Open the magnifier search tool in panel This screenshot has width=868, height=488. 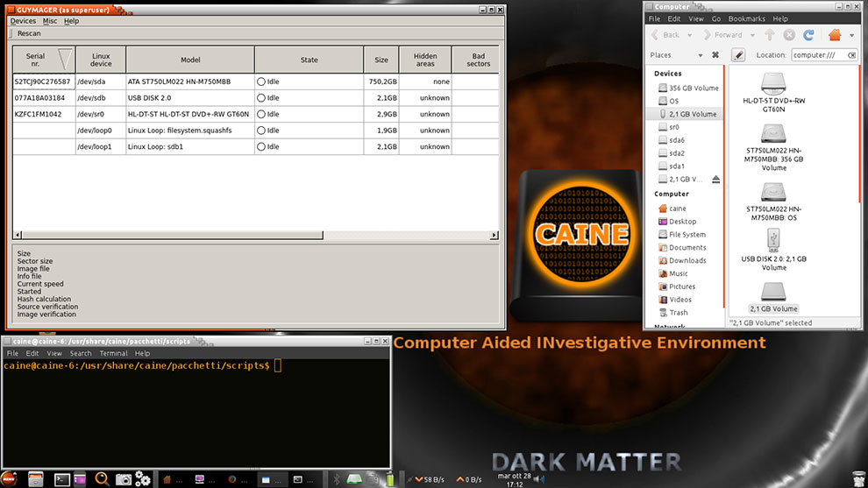click(x=102, y=479)
